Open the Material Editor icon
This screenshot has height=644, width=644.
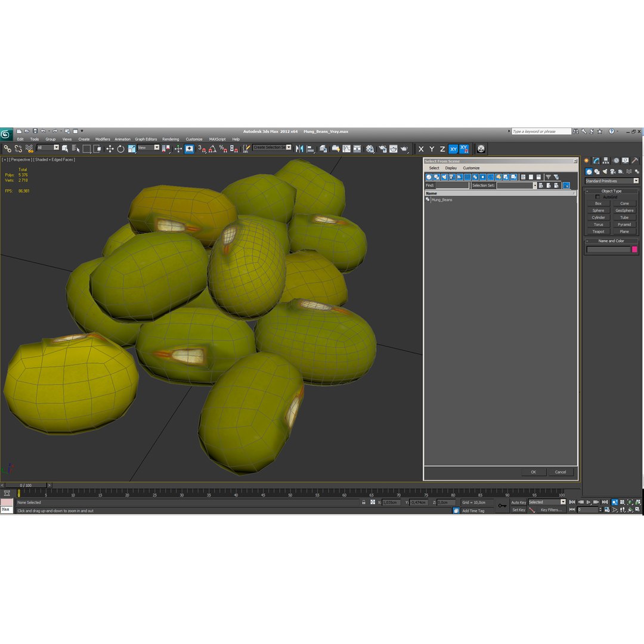tap(370, 148)
